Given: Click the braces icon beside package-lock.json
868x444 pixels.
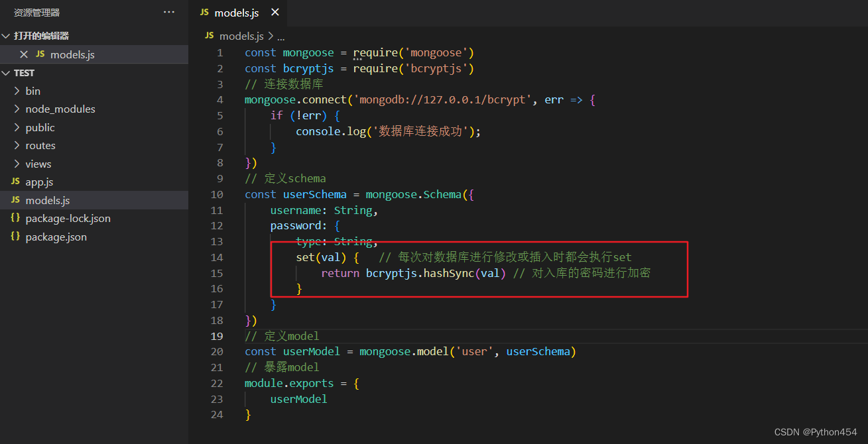Looking at the screenshot, I should [x=15, y=218].
